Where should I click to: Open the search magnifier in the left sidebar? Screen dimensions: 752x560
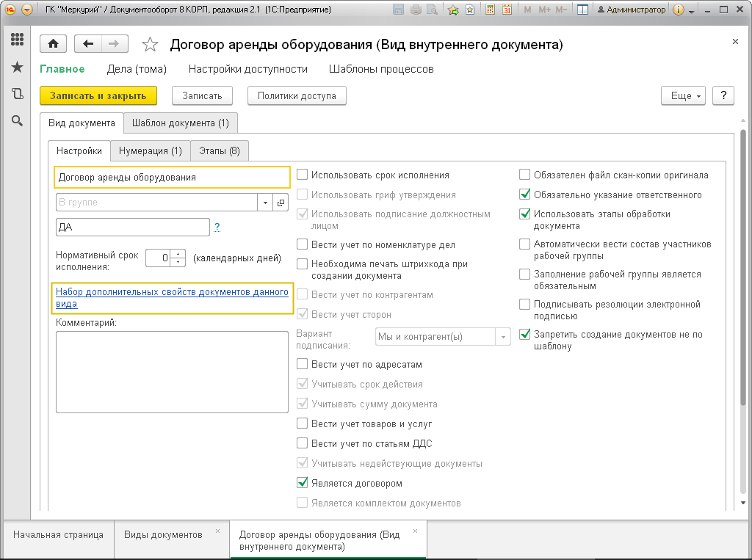(x=18, y=120)
